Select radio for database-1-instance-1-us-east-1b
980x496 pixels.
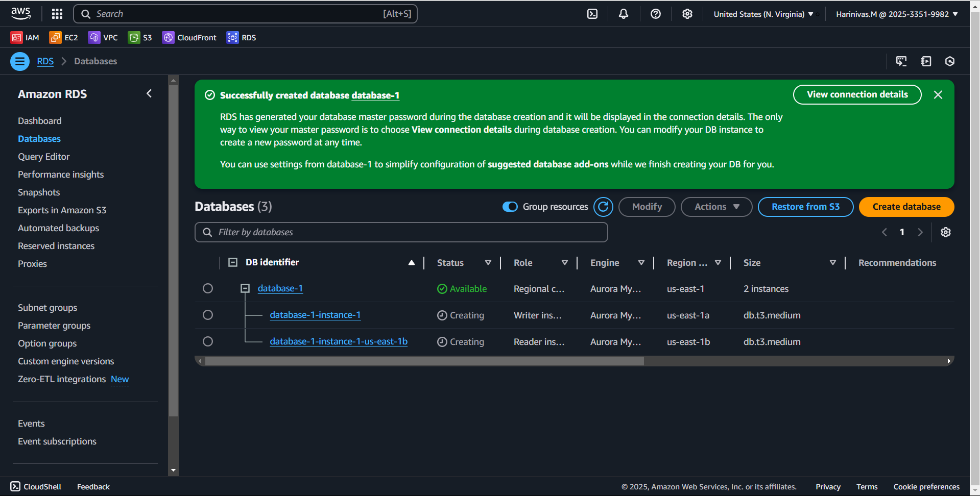[x=208, y=341]
